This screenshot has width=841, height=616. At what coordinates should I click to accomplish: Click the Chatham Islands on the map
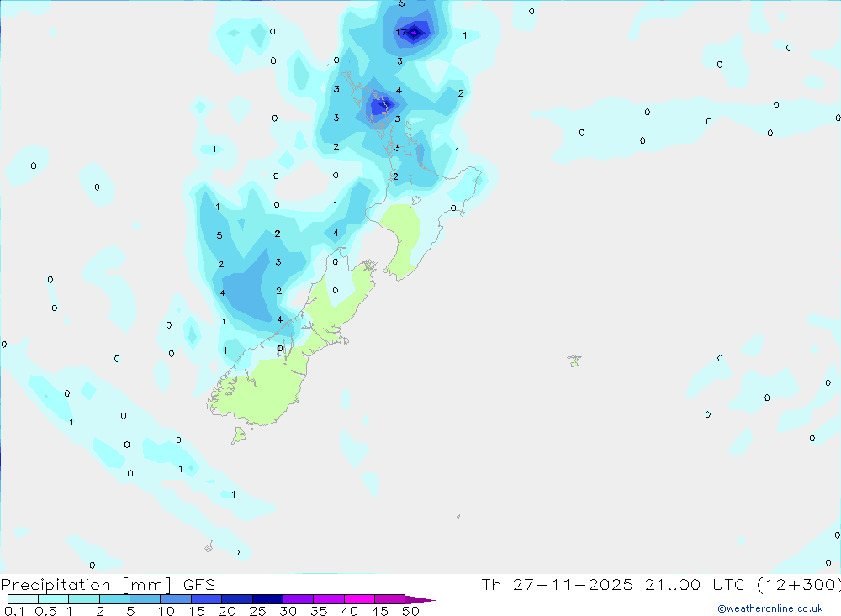(574, 361)
